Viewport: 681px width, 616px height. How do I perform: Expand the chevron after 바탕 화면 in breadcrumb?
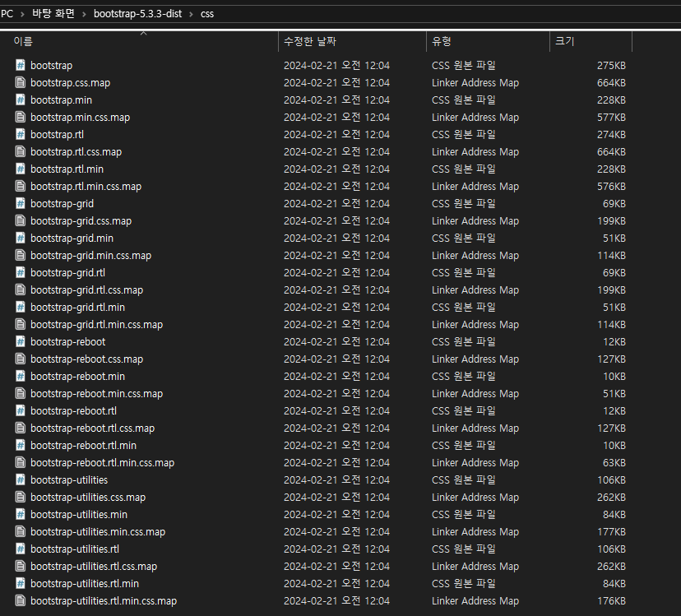[84, 14]
